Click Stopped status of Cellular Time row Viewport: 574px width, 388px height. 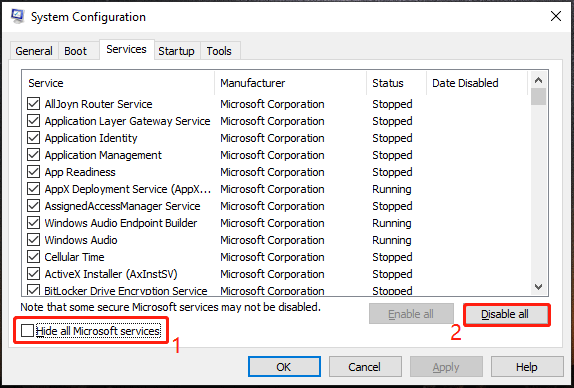(x=392, y=257)
